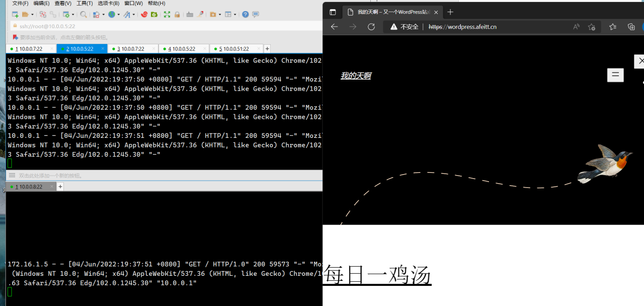The height and width of the screenshot is (306, 644).
Task: Click the pane layout icon in Xshell
Action: [x=228, y=15]
